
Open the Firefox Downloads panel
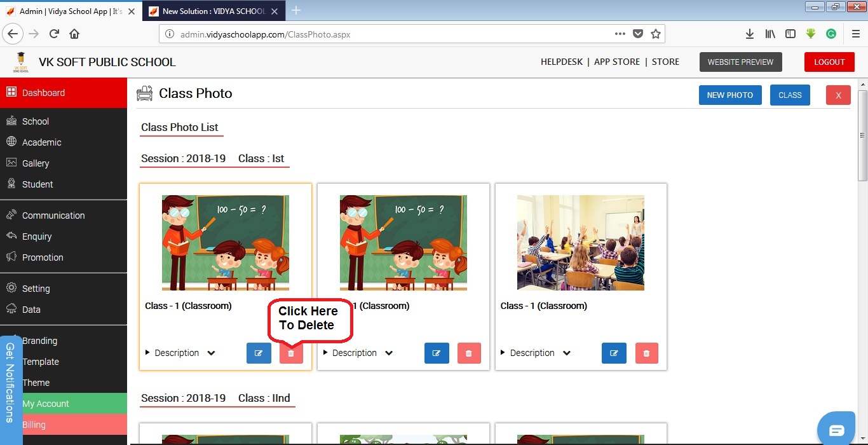pos(750,34)
